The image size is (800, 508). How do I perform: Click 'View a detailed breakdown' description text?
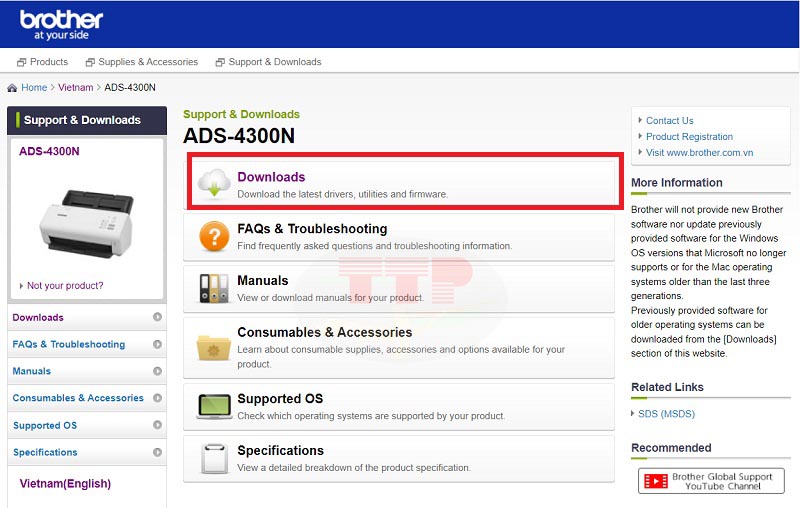[354, 468]
